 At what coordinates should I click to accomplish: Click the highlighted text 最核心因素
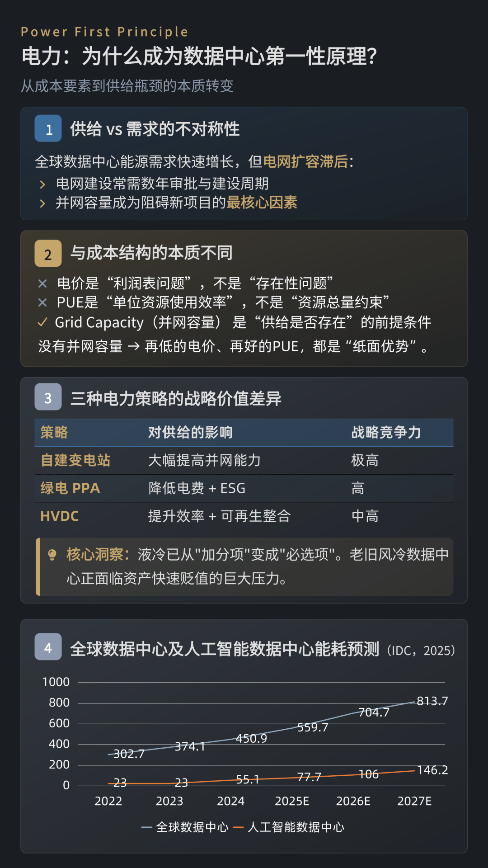pyautogui.click(x=262, y=203)
